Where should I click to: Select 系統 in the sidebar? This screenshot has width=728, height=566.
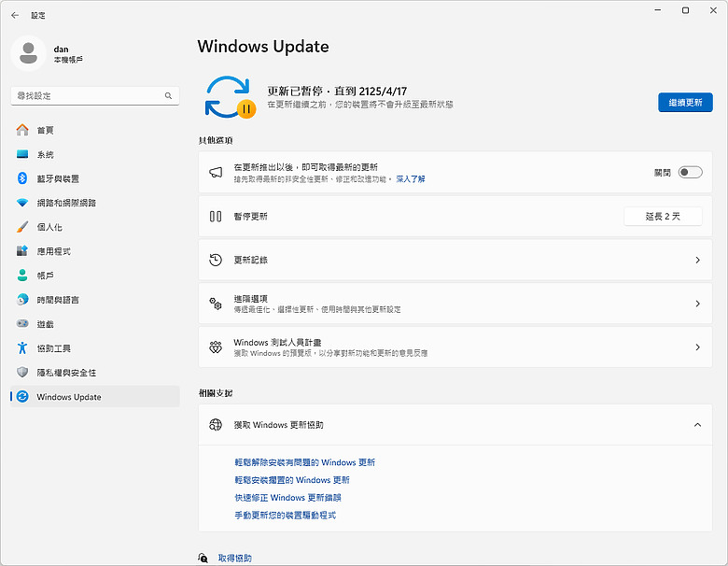coord(94,154)
